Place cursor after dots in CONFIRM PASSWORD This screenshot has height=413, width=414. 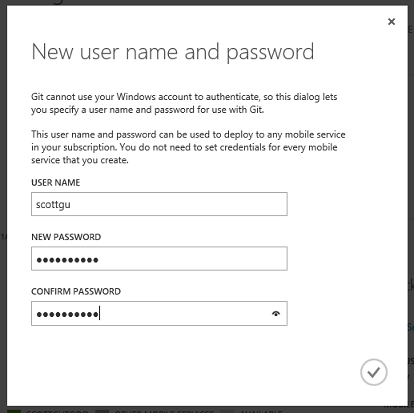point(100,314)
